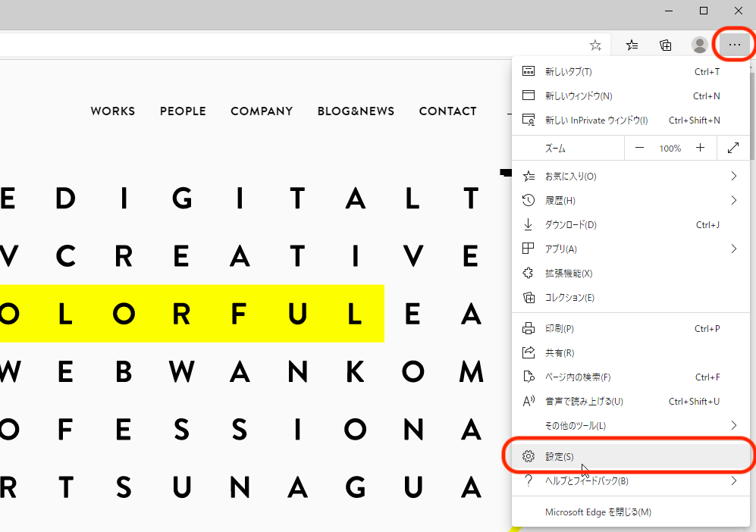
Task: Enter full screen using the zoom expand icon
Action: (733, 149)
